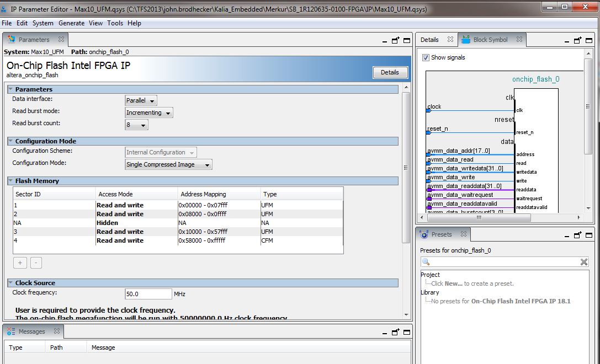Collapse the Parameters section
Image resolution: width=600 pixels, height=364 pixels.
click(10, 89)
